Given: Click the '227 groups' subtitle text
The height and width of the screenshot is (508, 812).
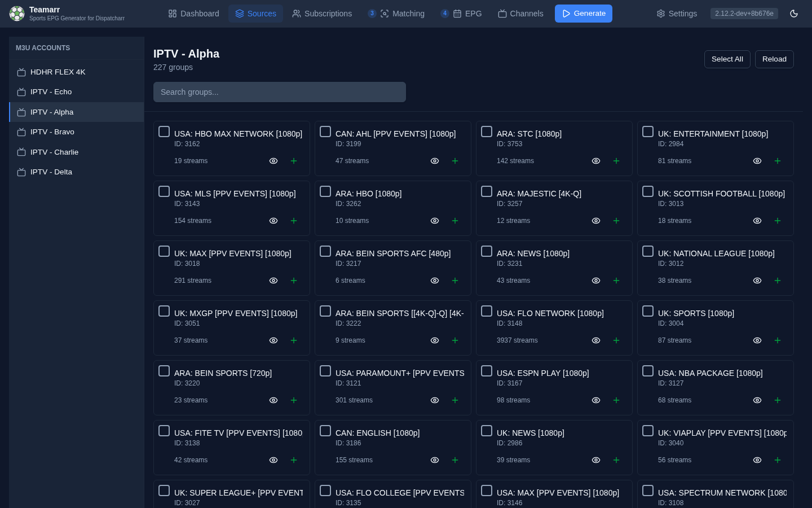Looking at the screenshot, I should [173, 67].
